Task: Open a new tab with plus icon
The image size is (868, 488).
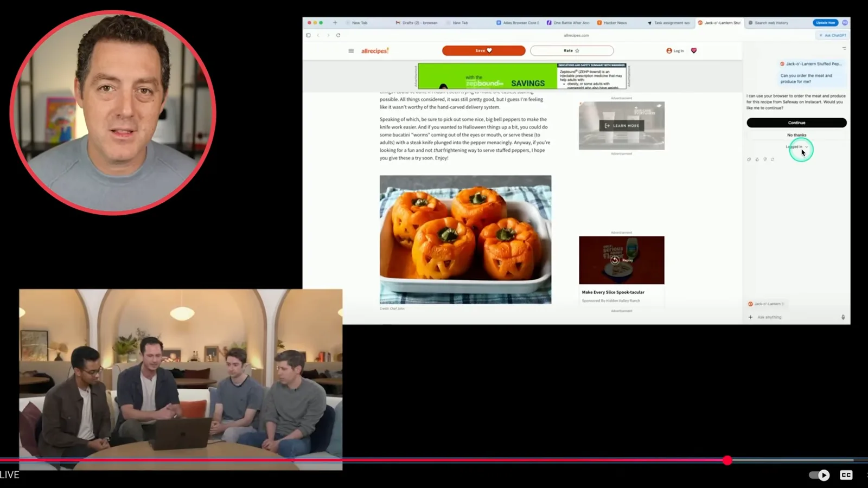Action: click(335, 23)
